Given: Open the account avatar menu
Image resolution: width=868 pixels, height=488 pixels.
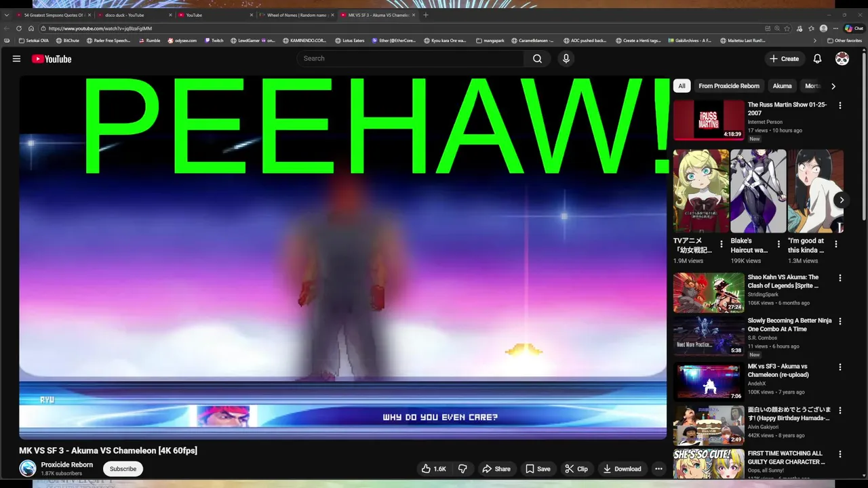Looking at the screenshot, I should pyautogui.click(x=842, y=59).
